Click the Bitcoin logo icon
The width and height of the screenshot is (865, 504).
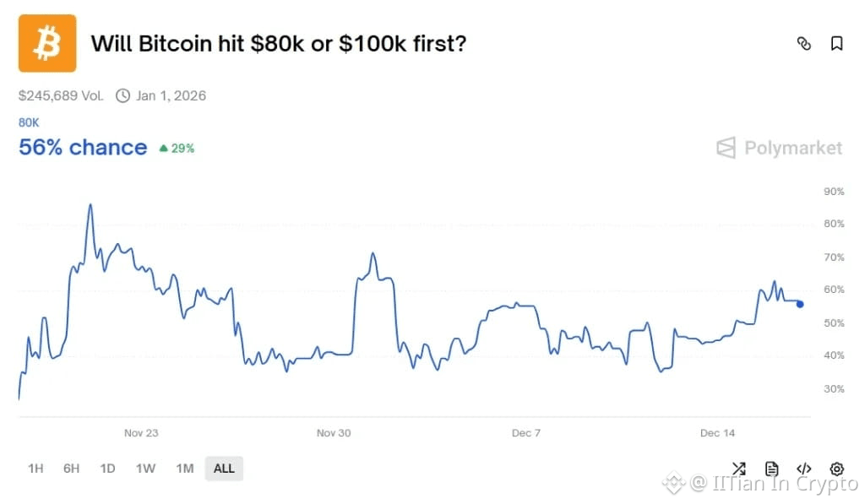click(x=47, y=43)
